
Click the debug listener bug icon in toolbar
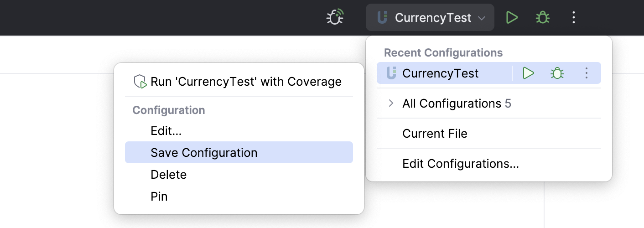click(335, 18)
